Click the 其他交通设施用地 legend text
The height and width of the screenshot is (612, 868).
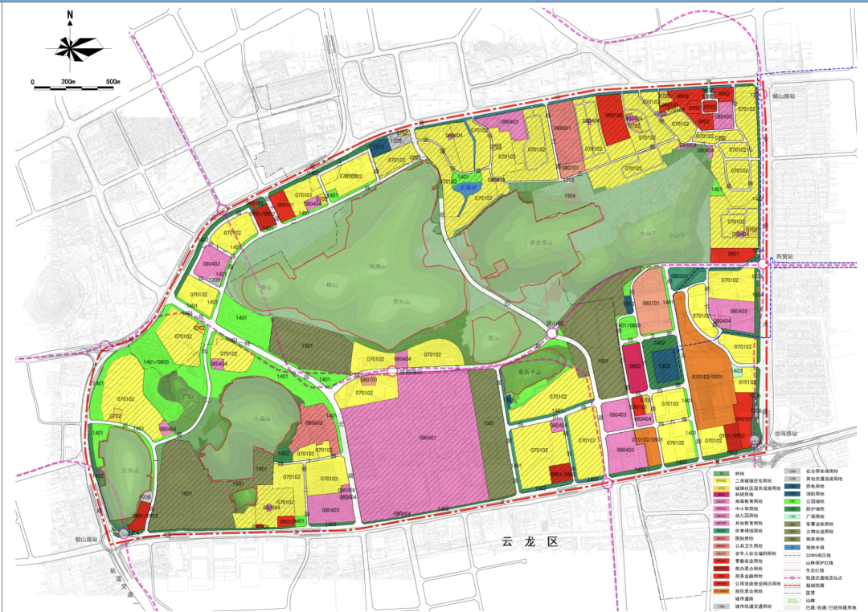(x=825, y=479)
